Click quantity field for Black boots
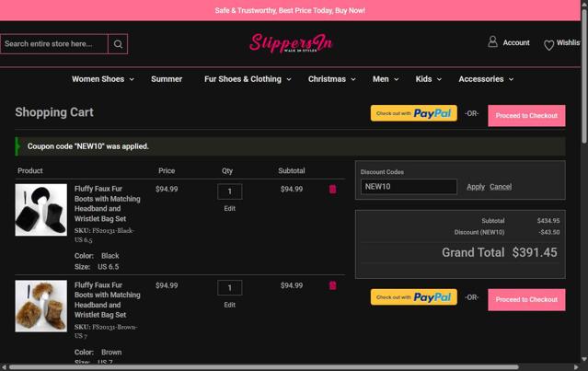 [x=229, y=191]
